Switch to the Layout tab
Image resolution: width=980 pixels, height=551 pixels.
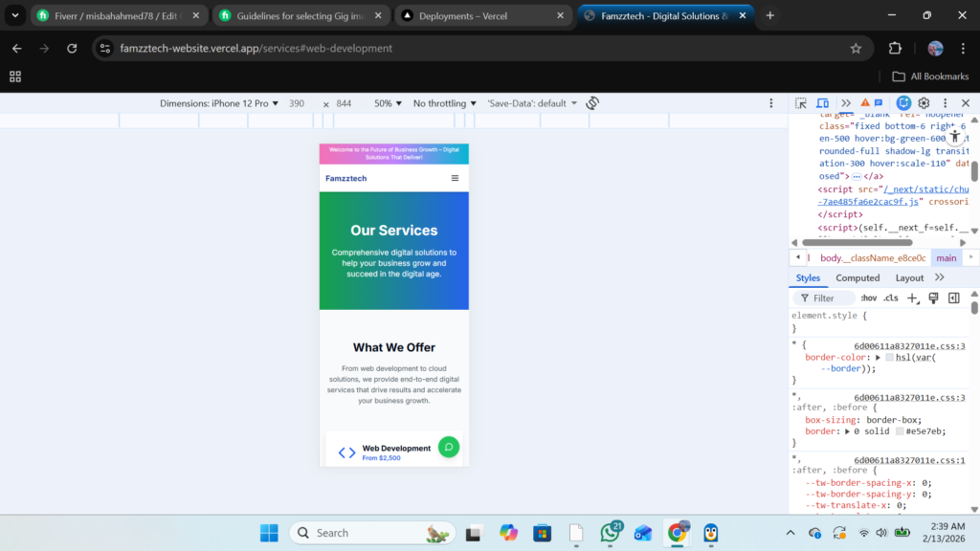[909, 278]
